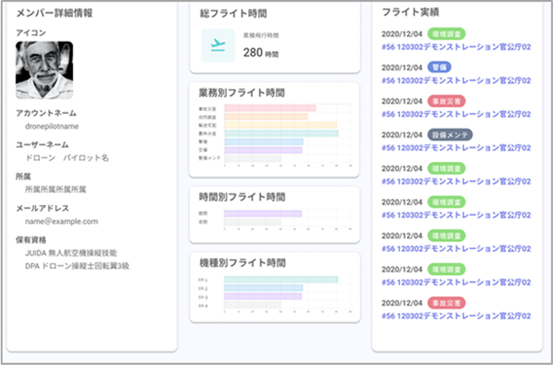The width and height of the screenshot is (553, 392).
Task: Click the 業務別フライト時間 card title
Action: tap(242, 93)
